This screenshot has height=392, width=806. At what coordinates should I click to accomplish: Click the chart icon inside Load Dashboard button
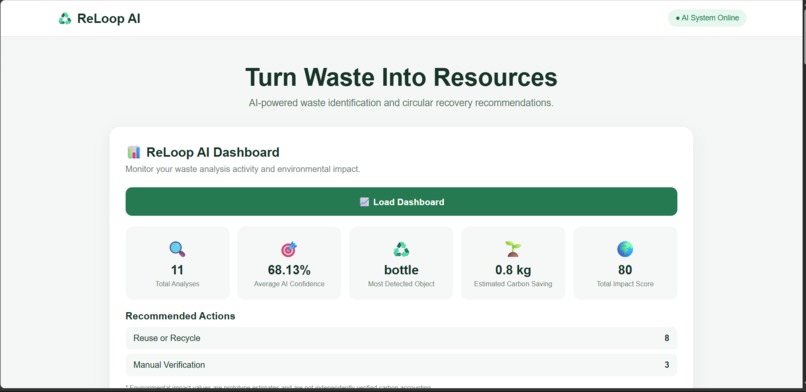point(364,202)
